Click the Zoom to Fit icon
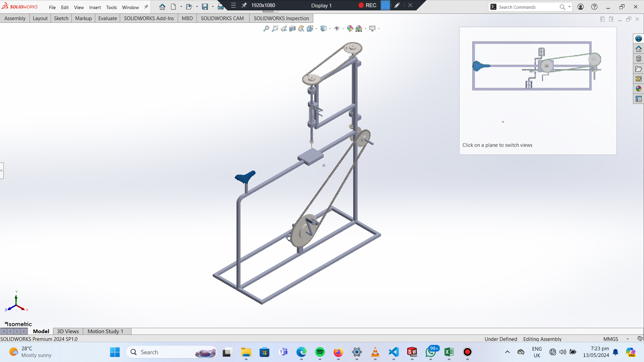This screenshot has height=362, width=644. tap(266, 28)
